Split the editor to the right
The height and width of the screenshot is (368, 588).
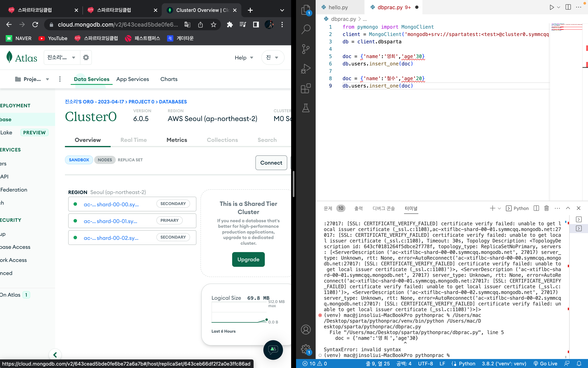[568, 7]
